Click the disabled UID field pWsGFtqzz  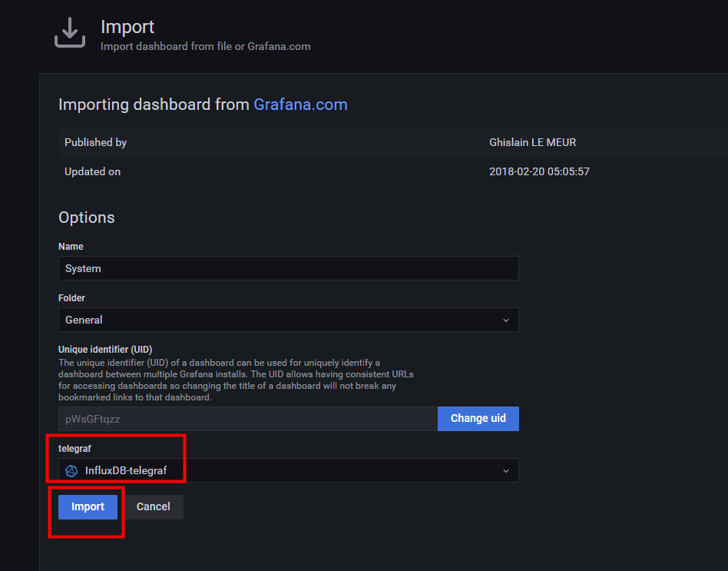(x=248, y=419)
